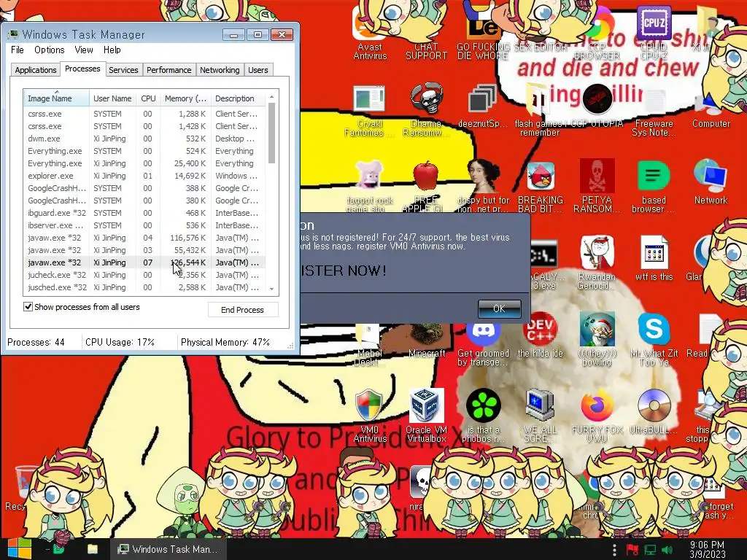747x560 pixels.
Task: Click the Windows Task Manager taskbar button
Action: pyautogui.click(x=168, y=549)
